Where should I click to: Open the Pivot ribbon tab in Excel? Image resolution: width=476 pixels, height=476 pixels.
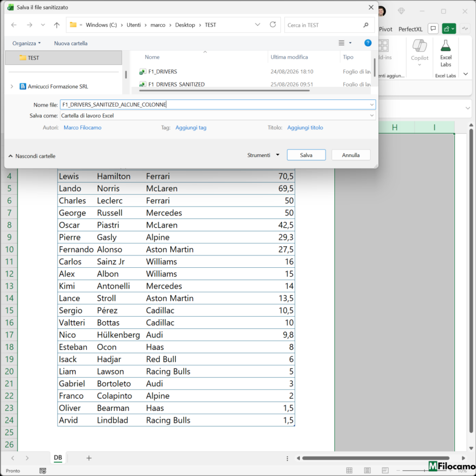point(385,29)
